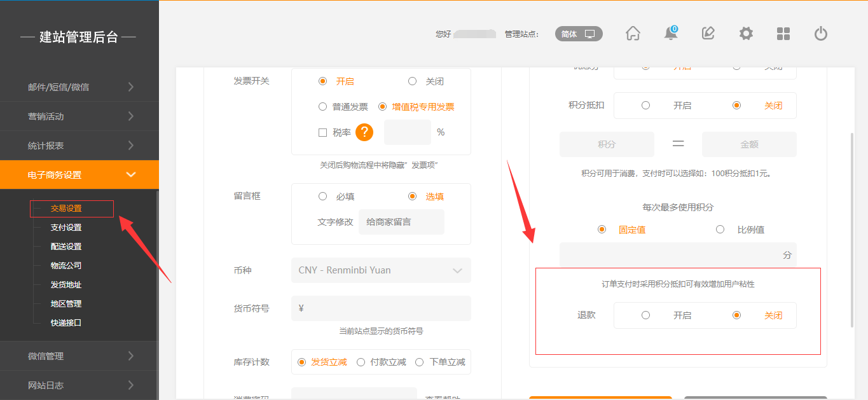
Task: Select 开启 radio for 退款
Action: tap(645, 315)
